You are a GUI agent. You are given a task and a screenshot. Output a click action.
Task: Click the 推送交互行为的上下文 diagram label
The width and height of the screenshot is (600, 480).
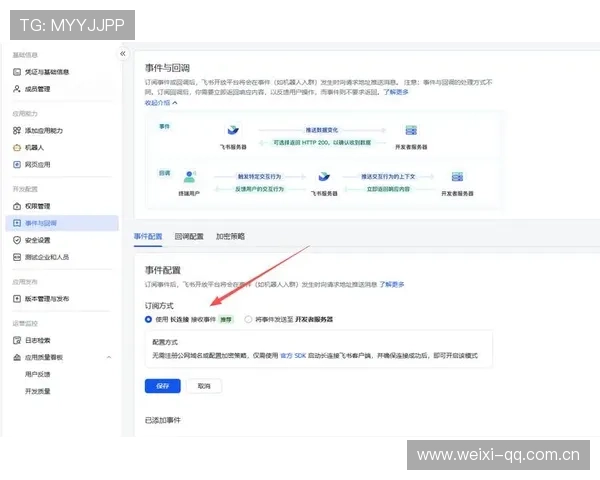coord(388,177)
